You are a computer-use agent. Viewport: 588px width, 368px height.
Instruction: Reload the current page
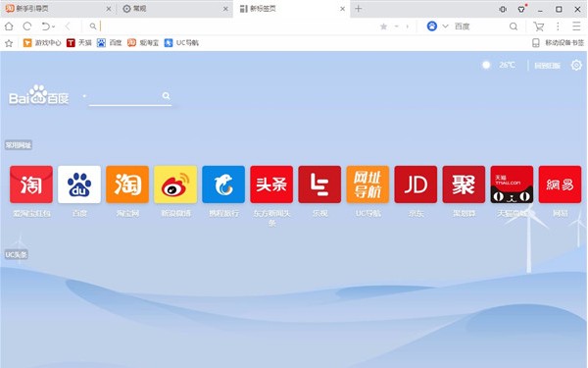[27, 26]
